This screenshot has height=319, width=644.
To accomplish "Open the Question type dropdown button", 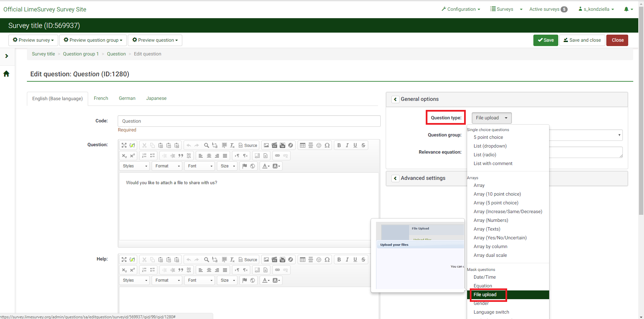I will coord(491,118).
